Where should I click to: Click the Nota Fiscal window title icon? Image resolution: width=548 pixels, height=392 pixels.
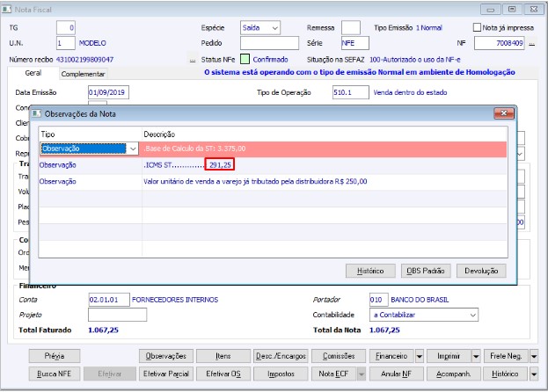point(7,10)
